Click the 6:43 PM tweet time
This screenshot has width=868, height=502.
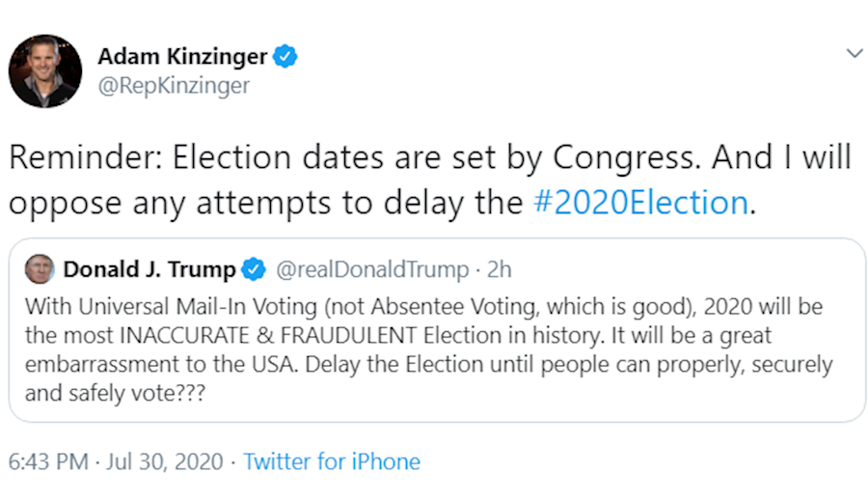(48, 461)
